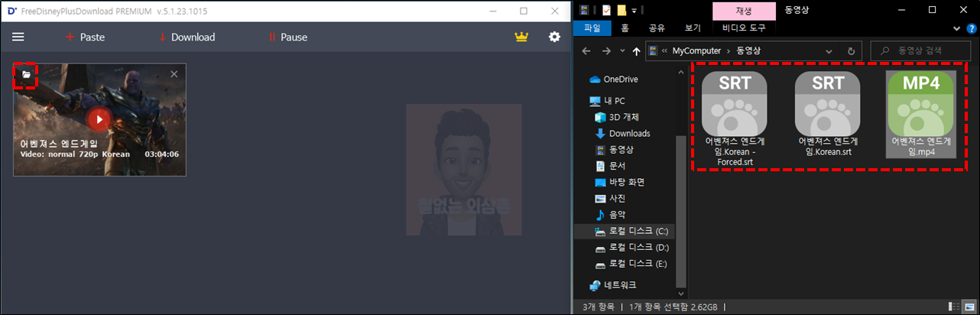Image resolution: width=980 pixels, height=315 pixels.
Task: Select 로컬 디스크 (E:)
Action: pos(631,264)
